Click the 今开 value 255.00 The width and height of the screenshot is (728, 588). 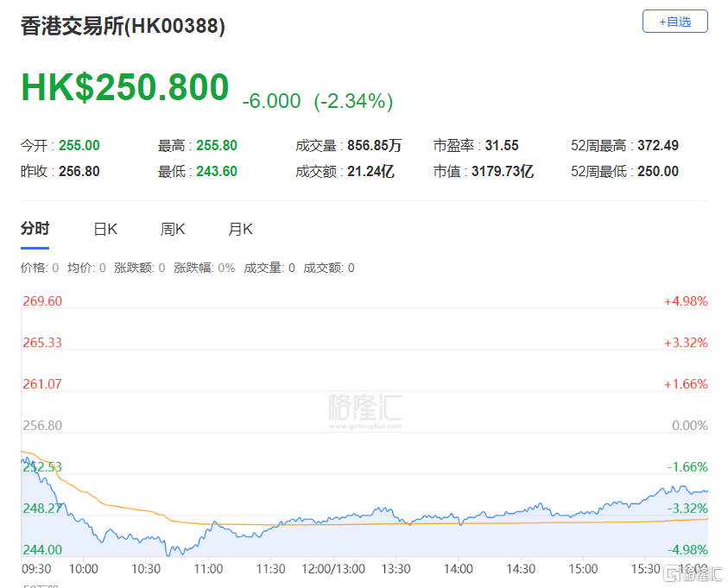pyautogui.click(x=79, y=145)
